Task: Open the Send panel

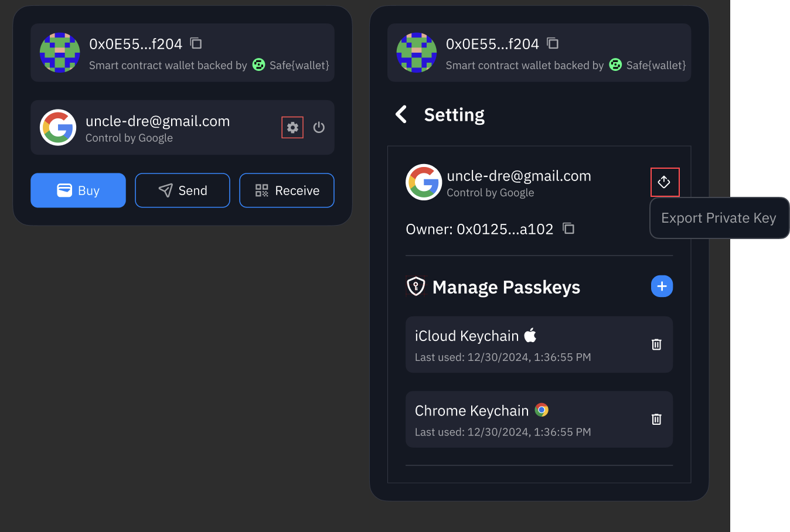Action: (182, 190)
